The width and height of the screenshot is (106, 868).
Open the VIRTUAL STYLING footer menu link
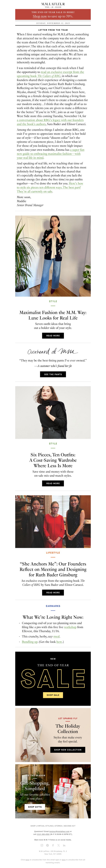45,826
